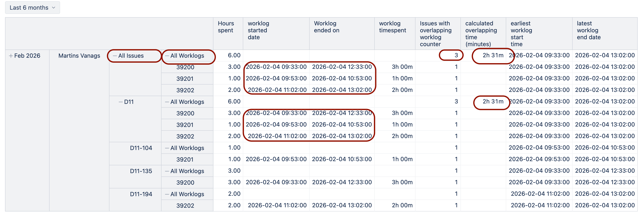Open the calculated overlapping time column header
Viewport: 644px width, 214px height.
(x=481, y=34)
